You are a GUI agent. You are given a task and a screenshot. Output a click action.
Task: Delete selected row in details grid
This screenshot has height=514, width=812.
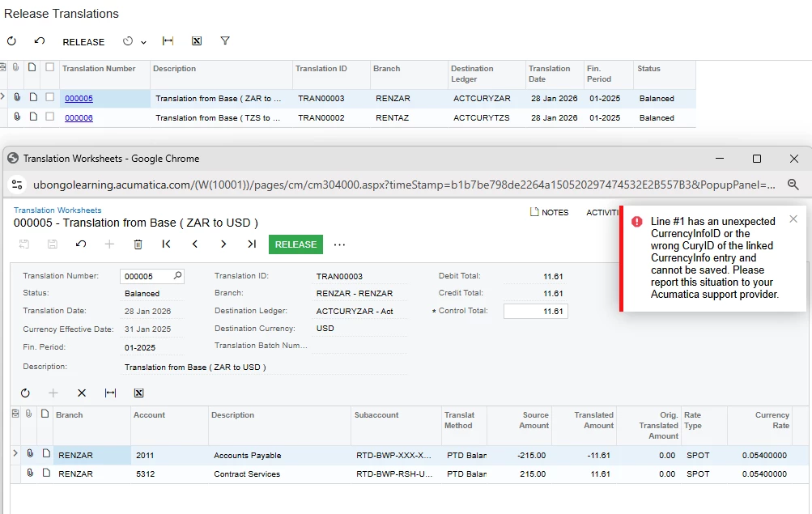[x=82, y=393]
